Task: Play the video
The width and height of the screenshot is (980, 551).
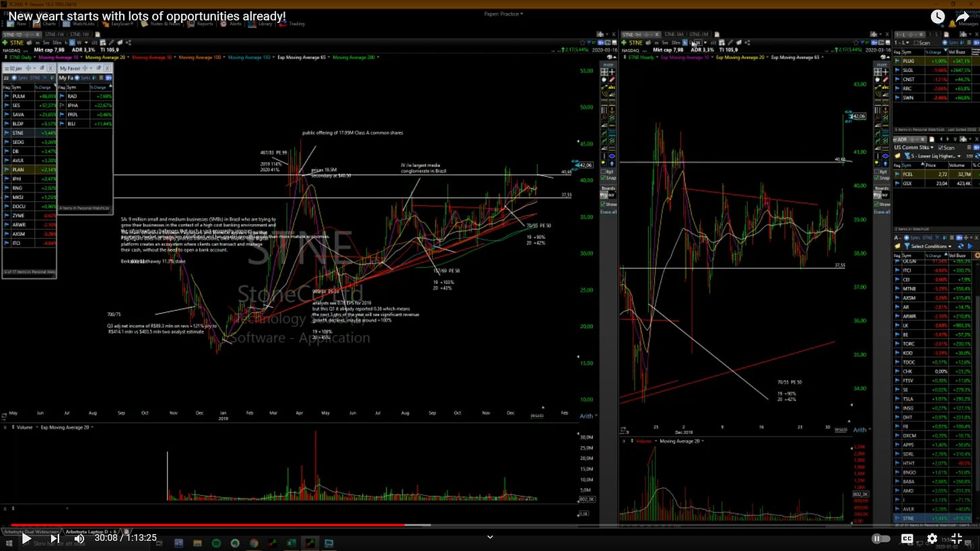Action: 26,538
